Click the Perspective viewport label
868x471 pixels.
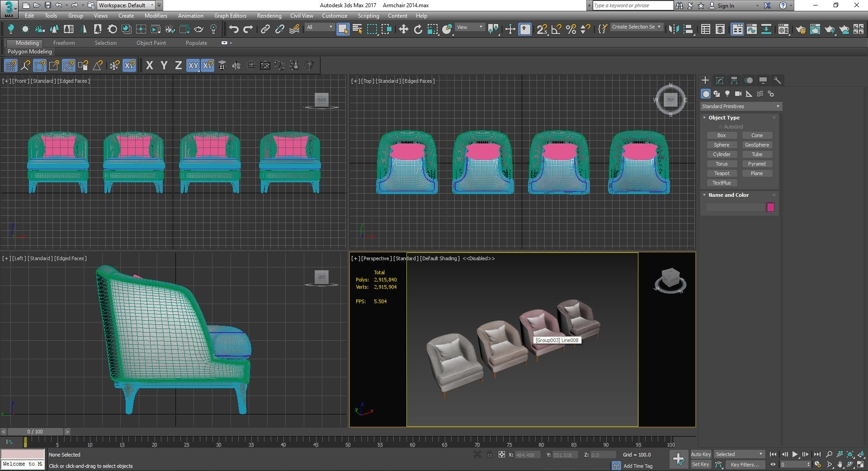click(x=376, y=258)
